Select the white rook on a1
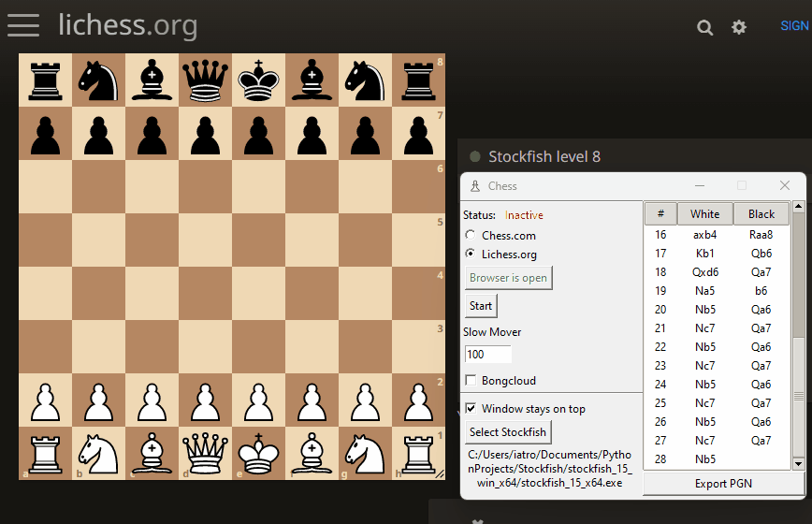 [x=46, y=454]
